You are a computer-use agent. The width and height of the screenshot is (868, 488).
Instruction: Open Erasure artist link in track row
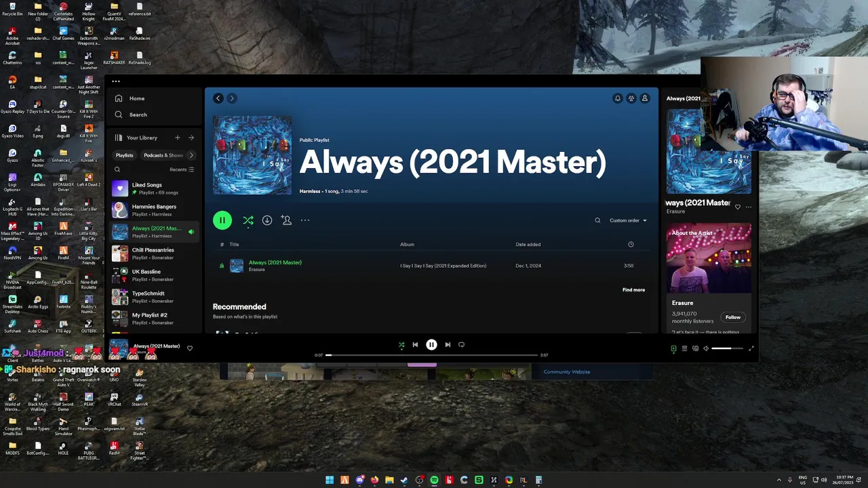click(x=256, y=270)
